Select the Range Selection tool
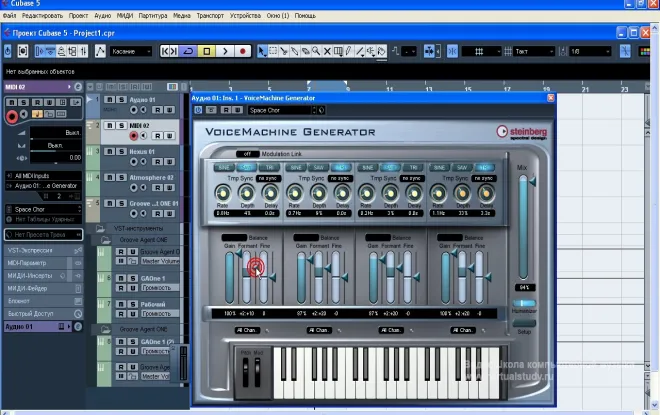 point(273,51)
